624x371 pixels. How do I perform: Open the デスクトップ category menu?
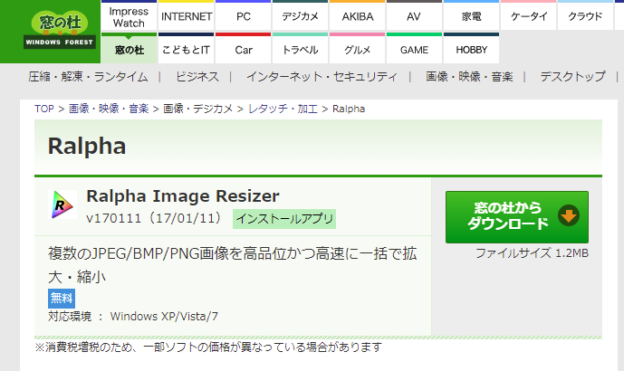(x=573, y=76)
